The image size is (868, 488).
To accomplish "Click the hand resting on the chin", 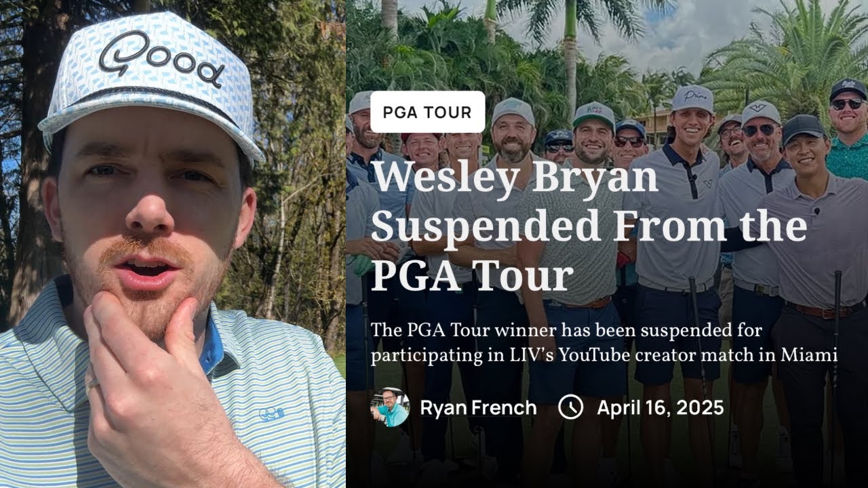I will click(156, 380).
